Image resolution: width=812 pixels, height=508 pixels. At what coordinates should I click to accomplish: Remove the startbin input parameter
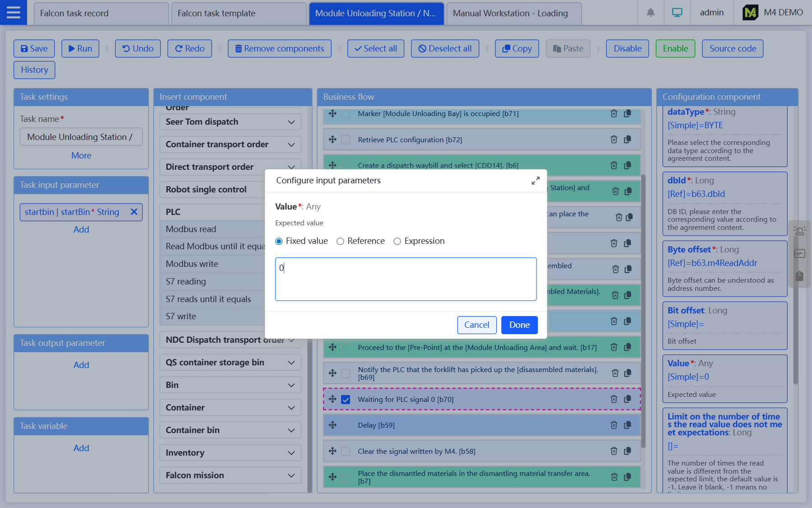coord(134,212)
